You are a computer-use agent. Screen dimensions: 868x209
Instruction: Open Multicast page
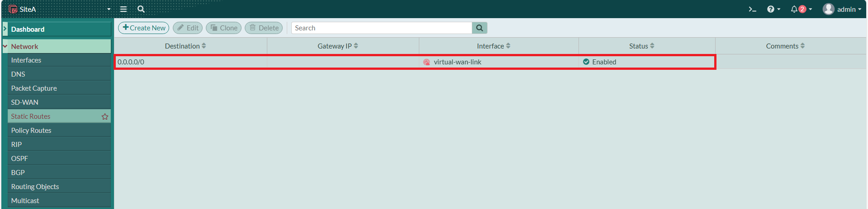tap(59, 200)
